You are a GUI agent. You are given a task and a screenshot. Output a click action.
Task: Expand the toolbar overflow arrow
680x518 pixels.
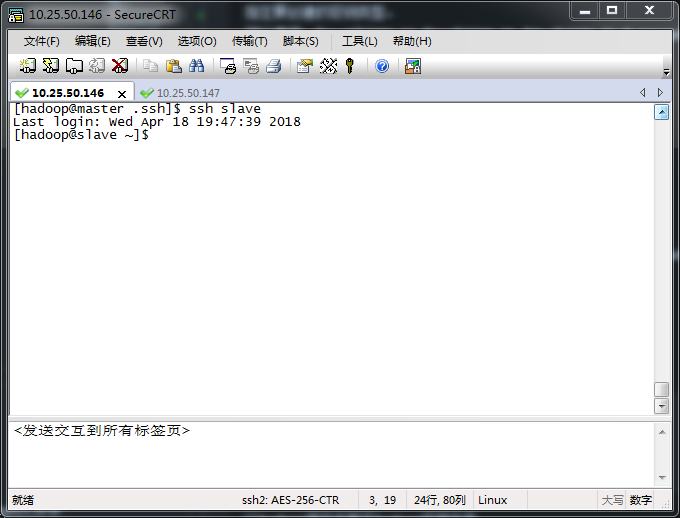click(666, 72)
